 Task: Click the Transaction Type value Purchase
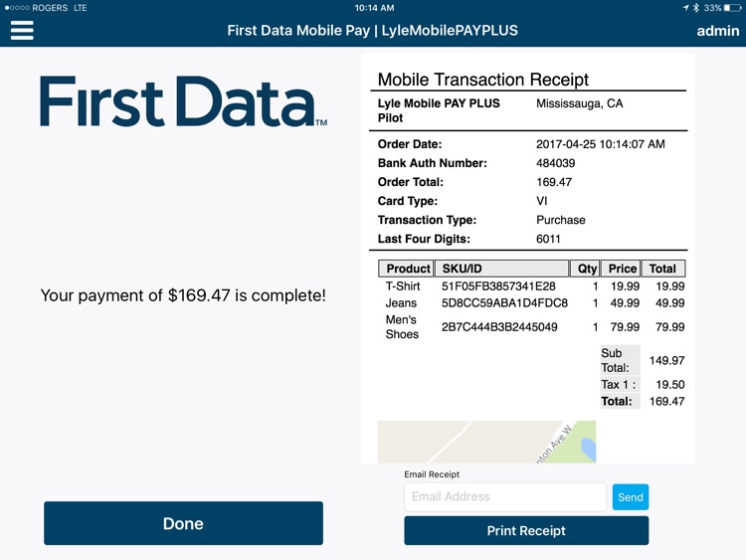[561, 220]
